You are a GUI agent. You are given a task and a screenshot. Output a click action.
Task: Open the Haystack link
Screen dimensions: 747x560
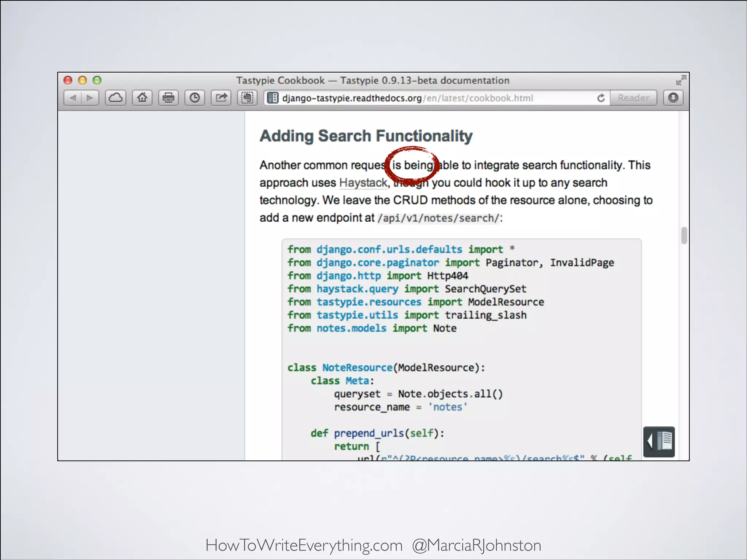[x=363, y=183]
